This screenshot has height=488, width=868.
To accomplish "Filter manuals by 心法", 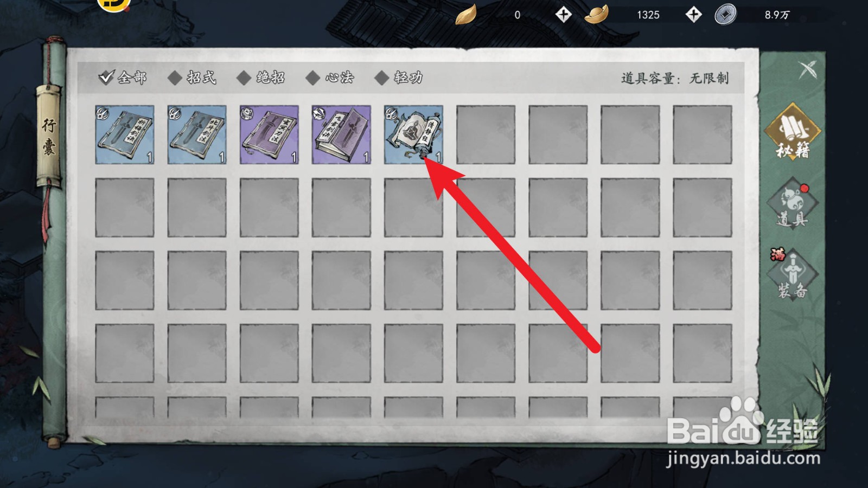I will [x=330, y=78].
